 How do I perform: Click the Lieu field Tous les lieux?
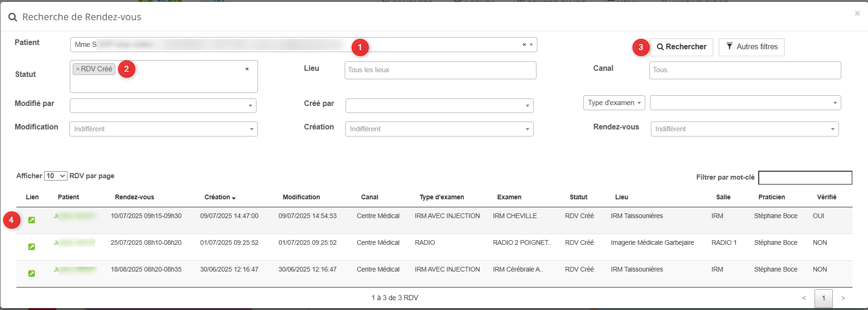440,70
